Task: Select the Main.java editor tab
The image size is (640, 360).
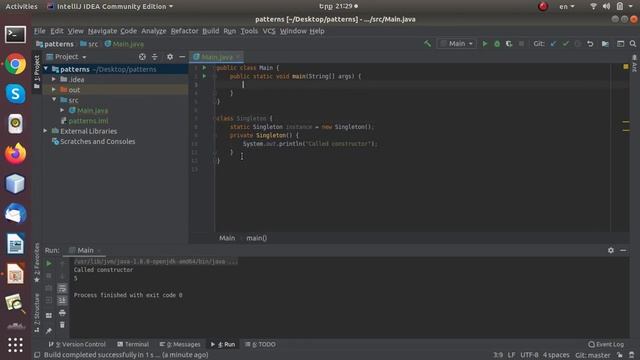Action: [216, 57]
